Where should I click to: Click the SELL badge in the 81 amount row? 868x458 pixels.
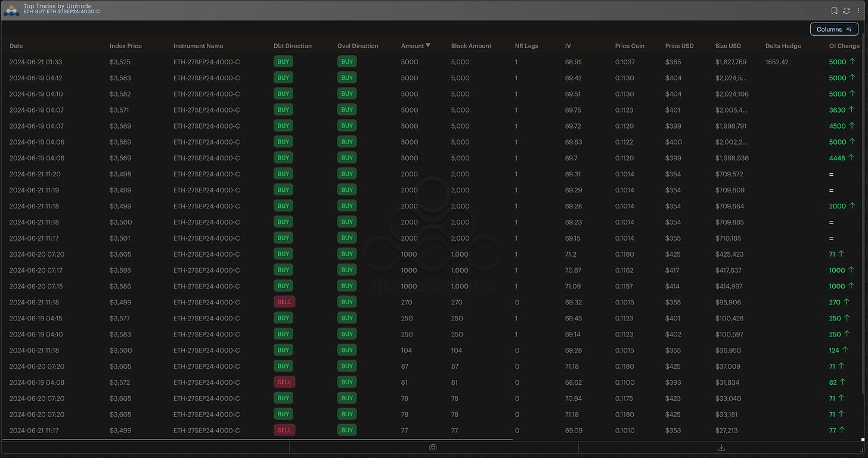click(x=284, y=382)
